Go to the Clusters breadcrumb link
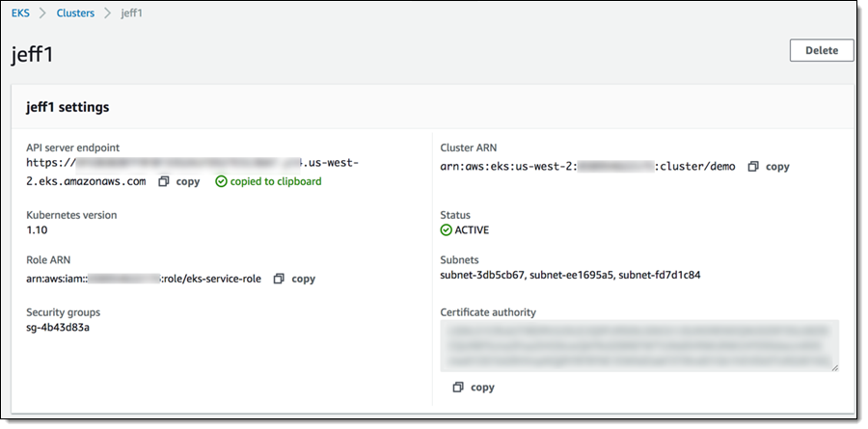The height and width of the screenshot is (429, 868). pyautogui.click(x=75, y=14)
